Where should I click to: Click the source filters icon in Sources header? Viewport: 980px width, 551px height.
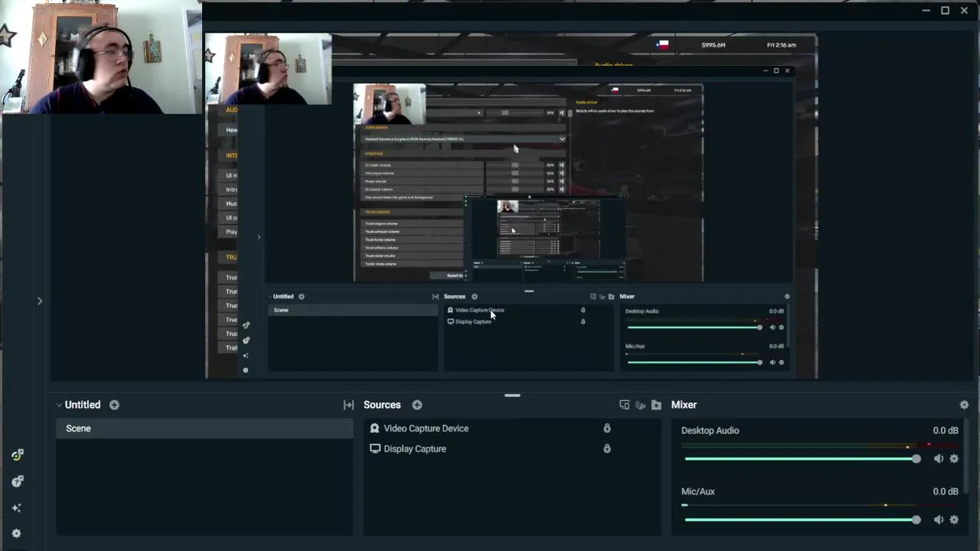[624, 405]
